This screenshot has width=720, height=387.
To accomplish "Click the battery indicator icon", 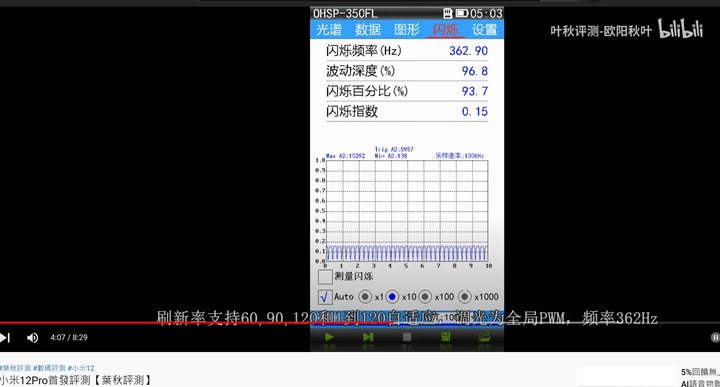I will click(x=461, y=13).
